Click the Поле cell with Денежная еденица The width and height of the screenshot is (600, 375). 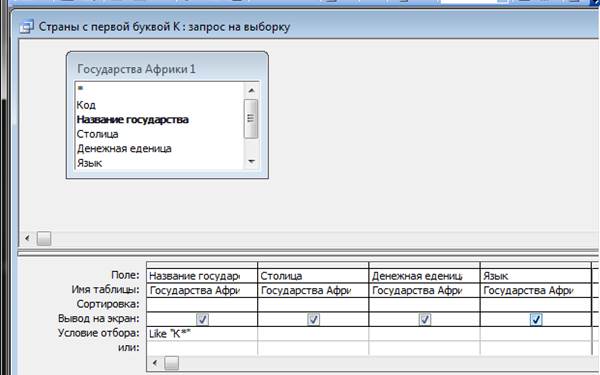tap(424, 276)
